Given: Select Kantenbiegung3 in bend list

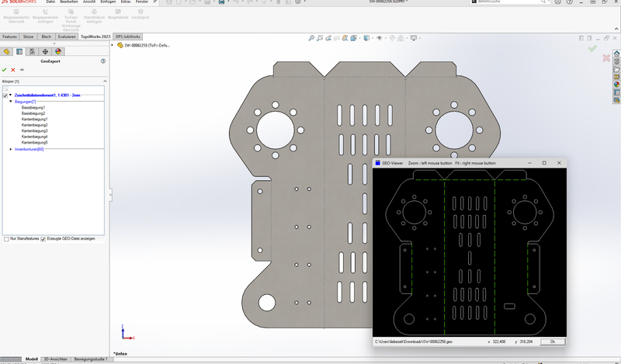Looking at the screenshot, I should 34,130.
